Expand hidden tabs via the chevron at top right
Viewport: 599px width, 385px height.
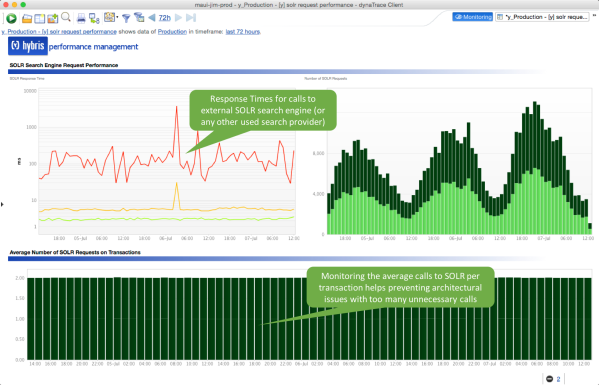(x=594, y=16)
